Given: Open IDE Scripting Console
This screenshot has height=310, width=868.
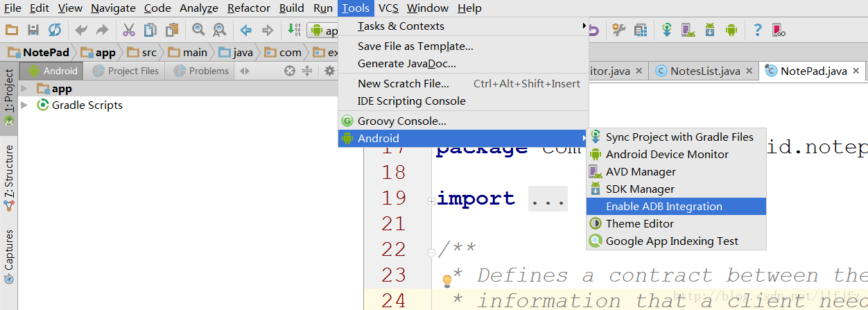Looking at the screenshot, I should coord(463,101).
